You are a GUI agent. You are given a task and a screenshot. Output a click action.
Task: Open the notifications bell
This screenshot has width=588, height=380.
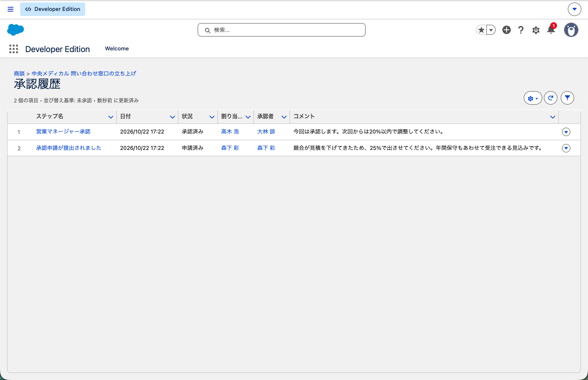[551, 30]
